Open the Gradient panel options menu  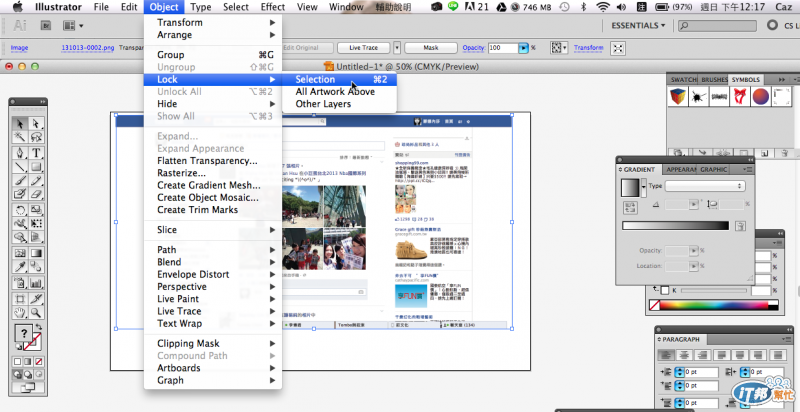pos(749,170)
